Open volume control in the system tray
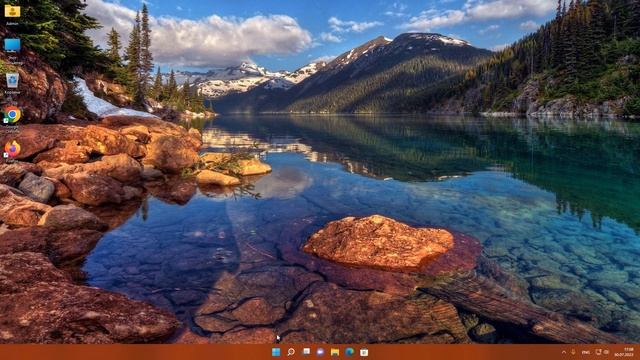Viewport: 640px width, 360px height. point(606,352)
